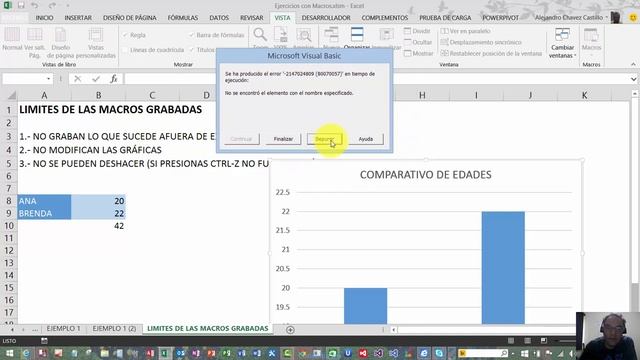Viewport: 640px width, 360px height.
Task: Open the REVISAR ribbon tab
Action: pos(251,18)
